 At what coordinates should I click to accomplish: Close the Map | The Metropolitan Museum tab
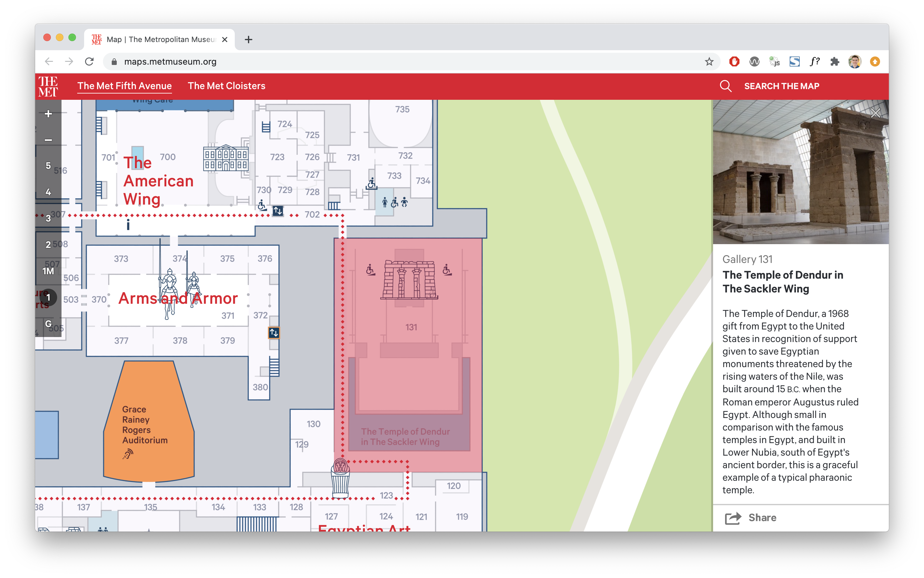(x=225, y=39)
